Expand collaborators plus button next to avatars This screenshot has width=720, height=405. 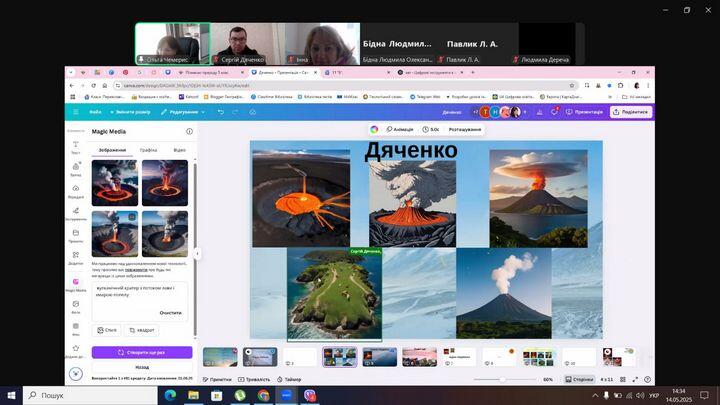pos(525,112)
